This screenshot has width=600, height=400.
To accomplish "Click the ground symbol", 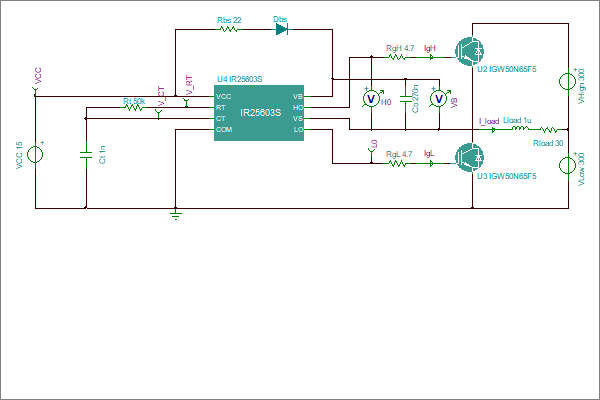I will click(x=176, y=214).
